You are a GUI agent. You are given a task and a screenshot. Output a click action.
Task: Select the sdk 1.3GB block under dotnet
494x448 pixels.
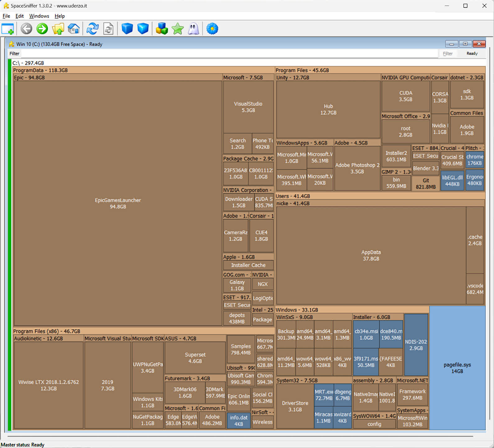click(467, 95)
